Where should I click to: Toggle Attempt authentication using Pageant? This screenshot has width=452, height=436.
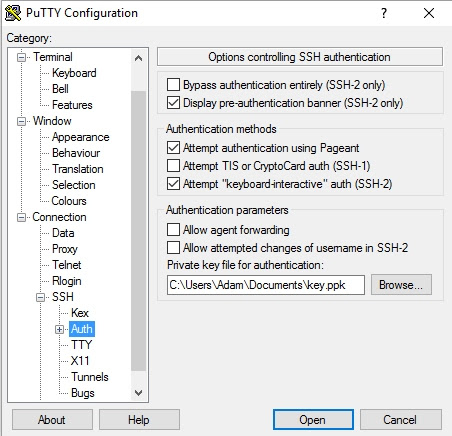[173, 148]
